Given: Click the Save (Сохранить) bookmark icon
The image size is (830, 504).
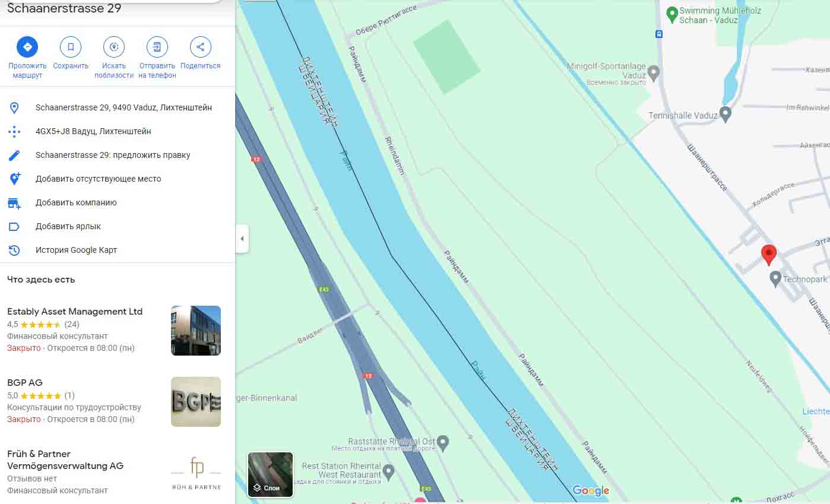Looking at the screenshot, I should (71, 47).
